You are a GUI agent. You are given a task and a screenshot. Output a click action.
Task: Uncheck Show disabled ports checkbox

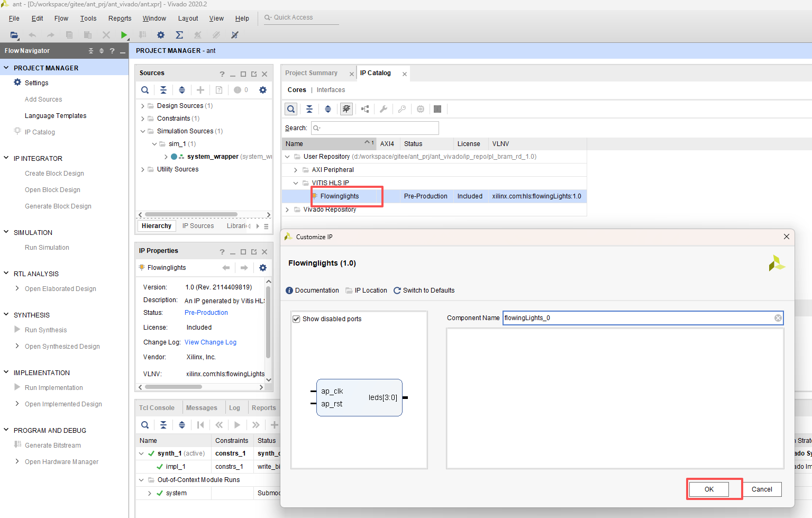coord(296,319)
